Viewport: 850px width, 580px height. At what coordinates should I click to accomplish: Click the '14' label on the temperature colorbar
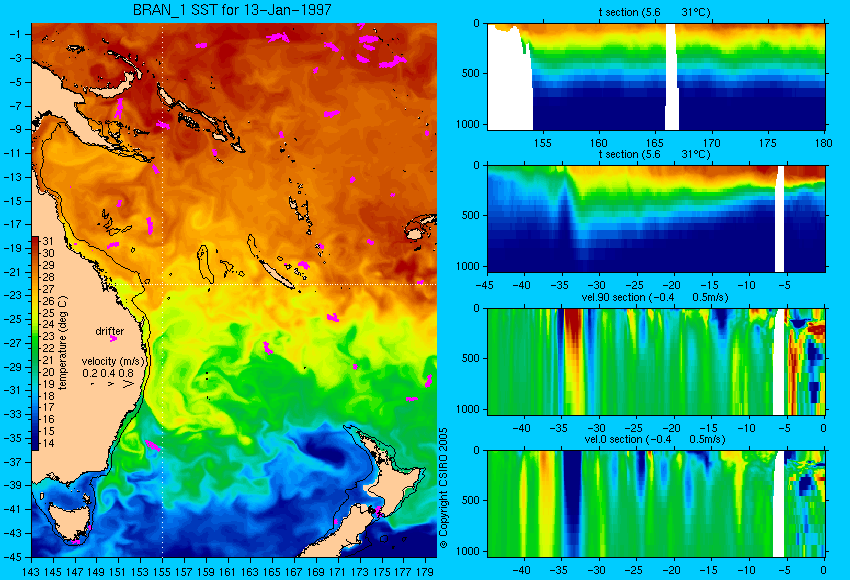point(48,443)
